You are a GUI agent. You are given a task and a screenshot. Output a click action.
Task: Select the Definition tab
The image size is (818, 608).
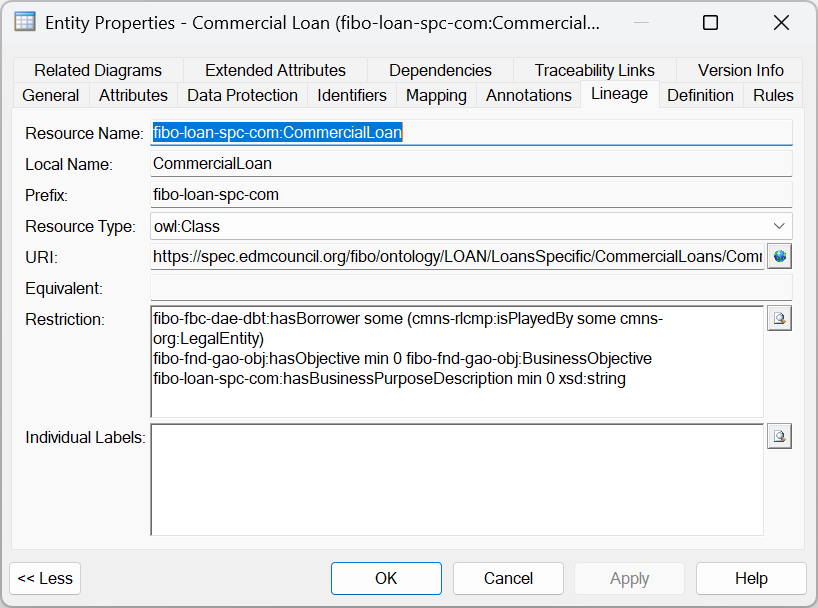click(x=700, y=96)
